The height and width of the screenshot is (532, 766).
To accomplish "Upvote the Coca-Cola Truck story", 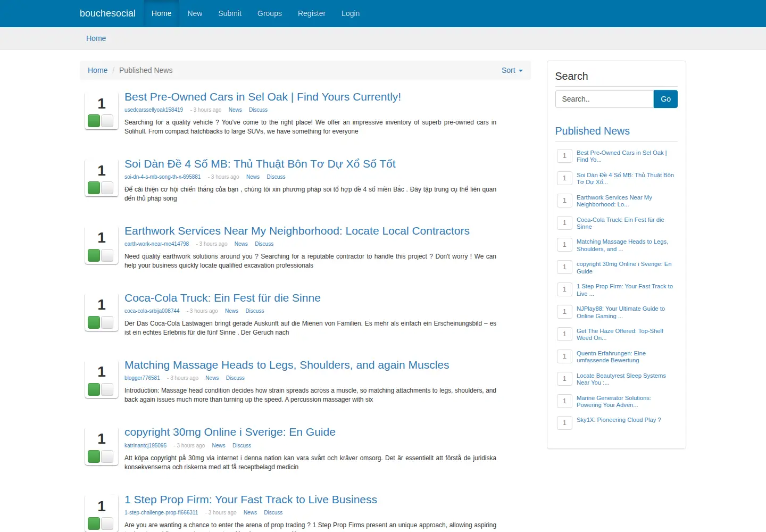I will click(94, 322).
